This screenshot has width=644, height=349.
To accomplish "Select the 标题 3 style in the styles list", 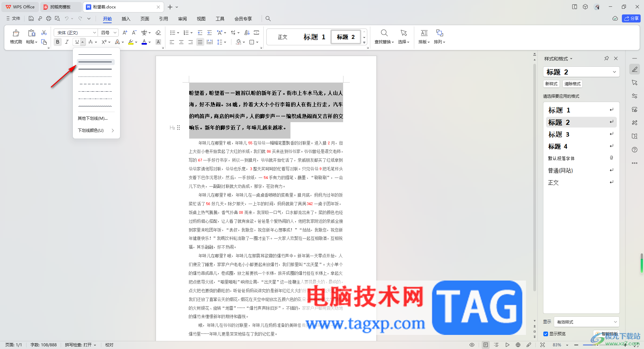I will pyautogui.click(x=581, y=134).
